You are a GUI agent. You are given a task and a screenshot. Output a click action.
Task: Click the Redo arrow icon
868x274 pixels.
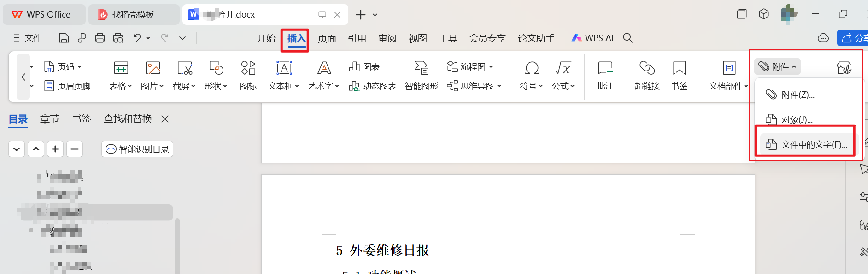click(164, 38)
